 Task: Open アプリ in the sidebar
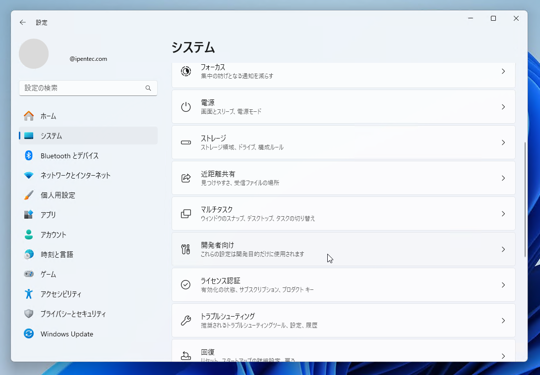pos(88,215)
